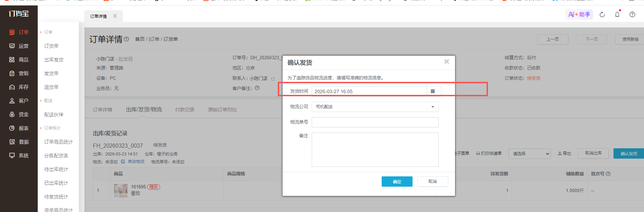Screen dimensions: 644x212
Task: Click the 订货宝 logo
Action: click(19, 14)
